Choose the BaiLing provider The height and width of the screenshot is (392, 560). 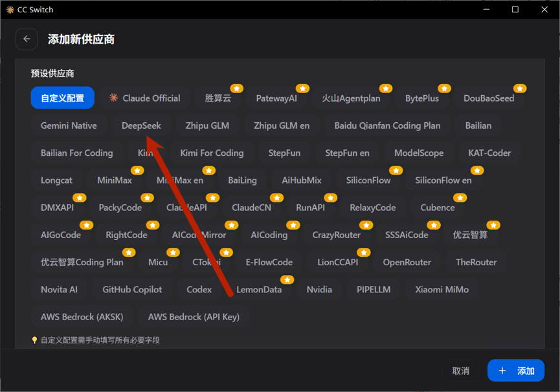coord(243,180)
